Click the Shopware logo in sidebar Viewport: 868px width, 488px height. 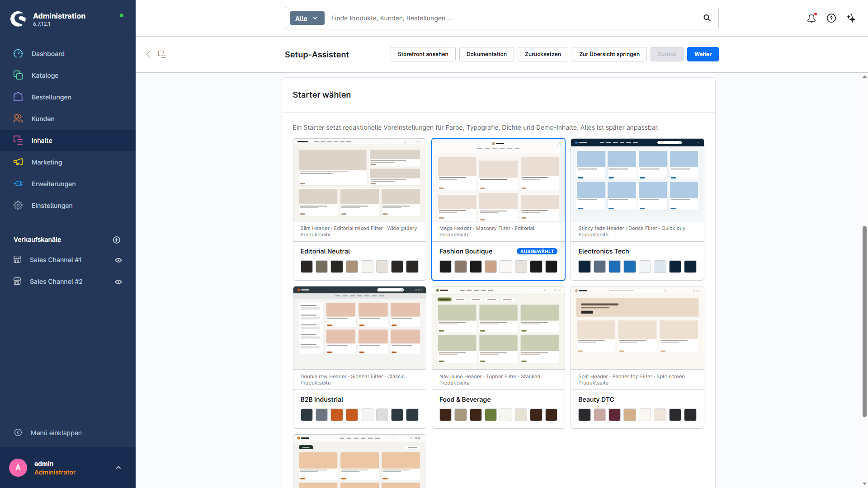pyautogui.click(x=18, y=19)
